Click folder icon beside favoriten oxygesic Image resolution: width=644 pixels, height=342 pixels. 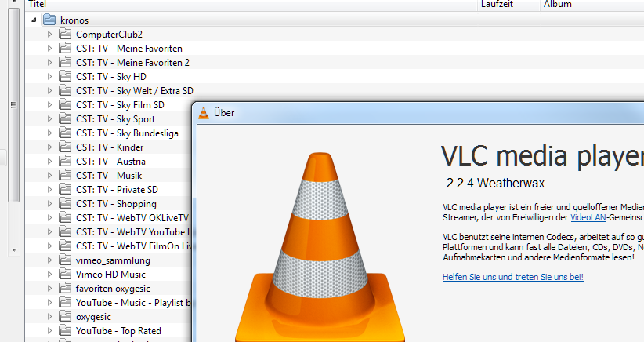65,289
